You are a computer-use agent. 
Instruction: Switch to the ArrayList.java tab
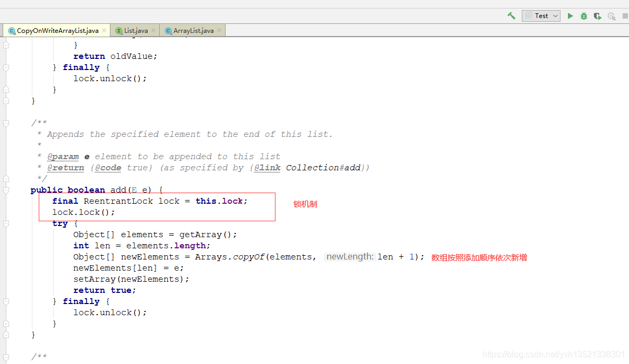(191, 30)
